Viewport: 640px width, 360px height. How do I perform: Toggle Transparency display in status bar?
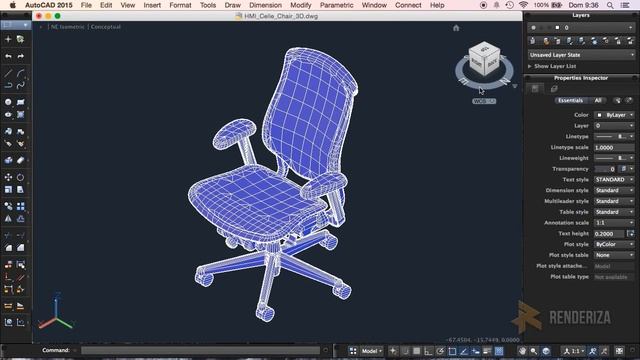(499, 351)
